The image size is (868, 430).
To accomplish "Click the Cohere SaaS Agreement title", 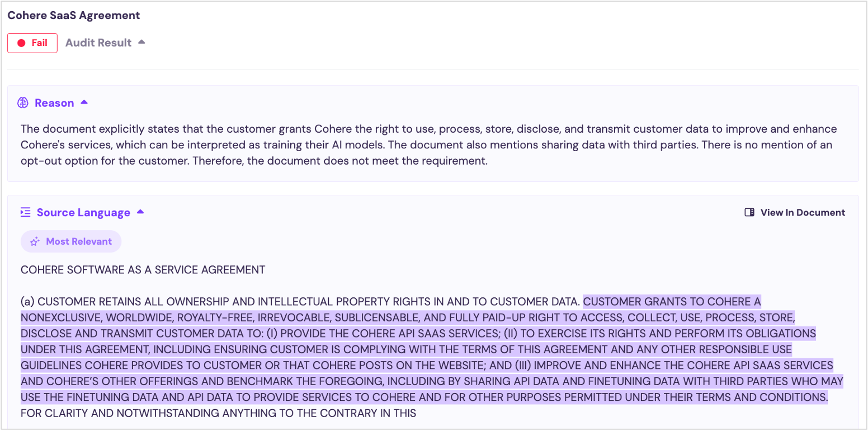I will pyautogui.click(x=74, y=15).
